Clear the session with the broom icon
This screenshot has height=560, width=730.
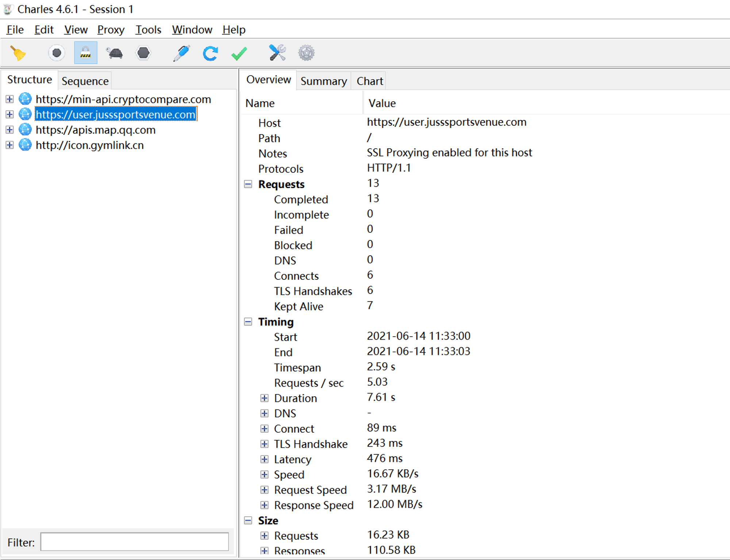pos(18,53)
